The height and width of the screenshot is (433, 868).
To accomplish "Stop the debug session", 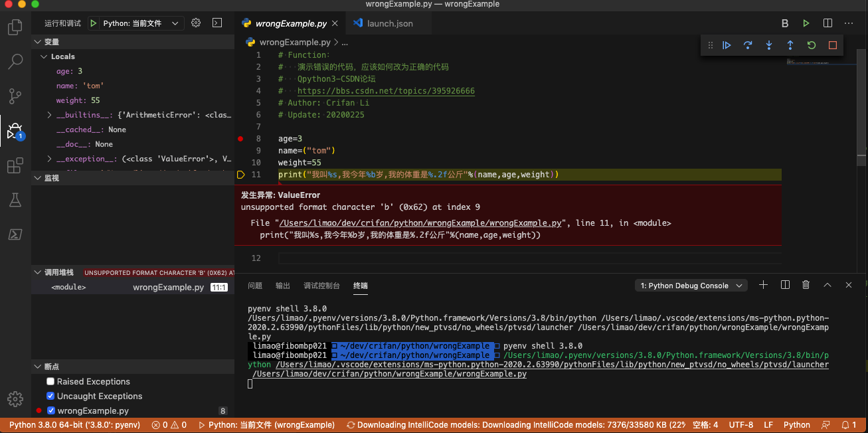I will pyautogui.click(x=833, y=45).
